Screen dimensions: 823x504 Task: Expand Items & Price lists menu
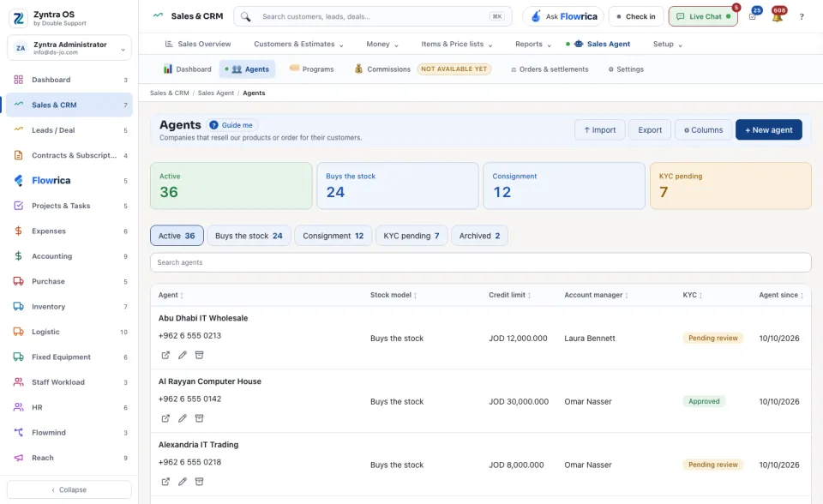(457, 44)
